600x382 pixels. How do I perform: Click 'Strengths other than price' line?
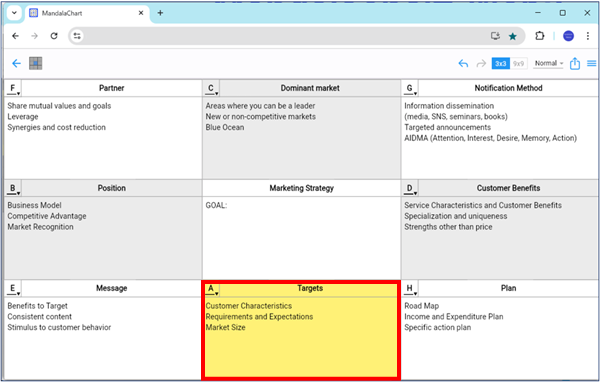448,227
